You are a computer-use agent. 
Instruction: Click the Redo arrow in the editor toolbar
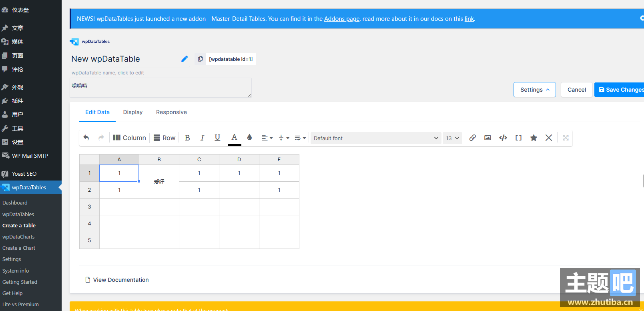pos(101,138)
